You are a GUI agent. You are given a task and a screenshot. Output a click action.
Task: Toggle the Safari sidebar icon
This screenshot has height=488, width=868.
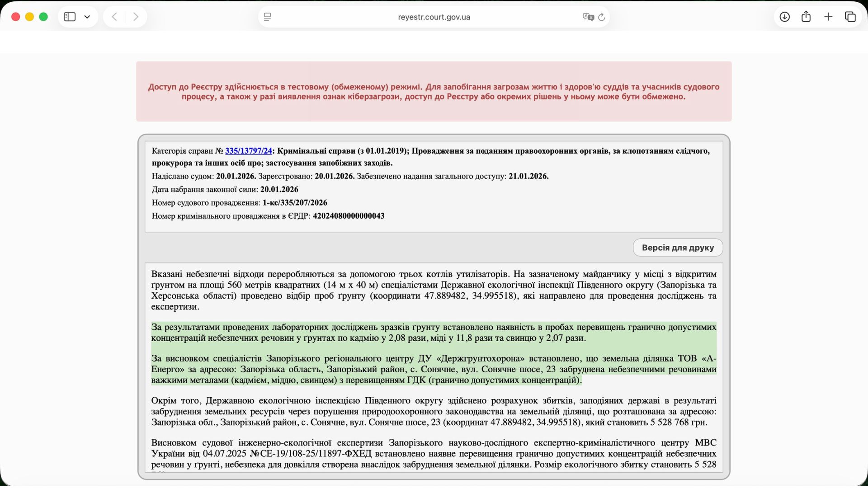tap(70, 17)
